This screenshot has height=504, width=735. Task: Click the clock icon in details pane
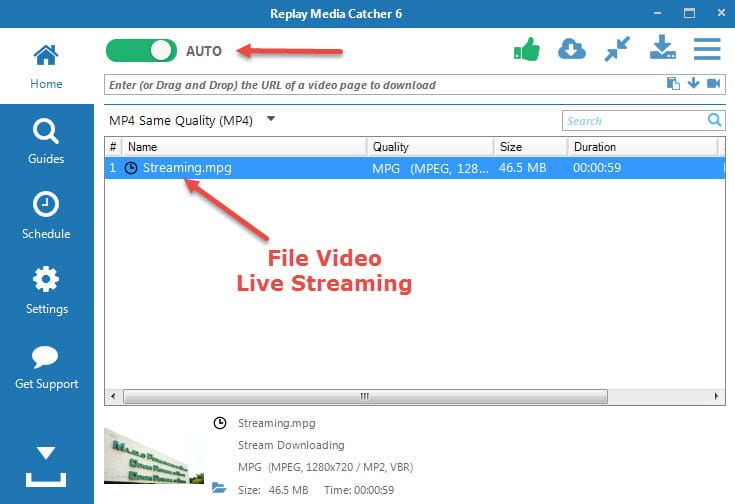coord(220,423)
